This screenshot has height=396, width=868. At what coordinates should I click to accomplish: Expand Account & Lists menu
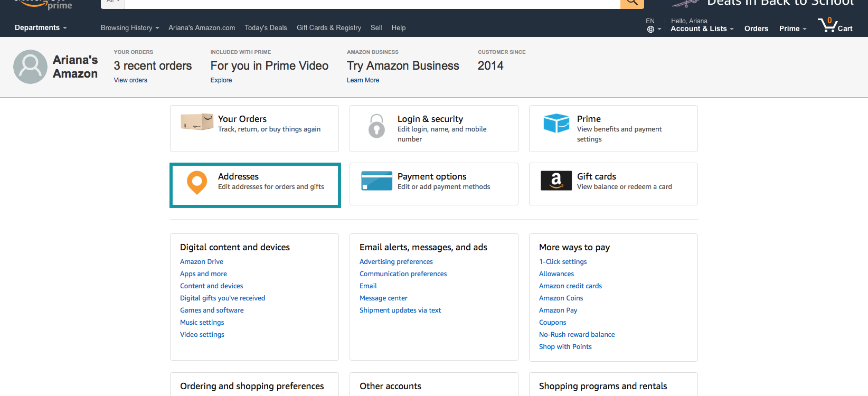click(x=702, y=29)
